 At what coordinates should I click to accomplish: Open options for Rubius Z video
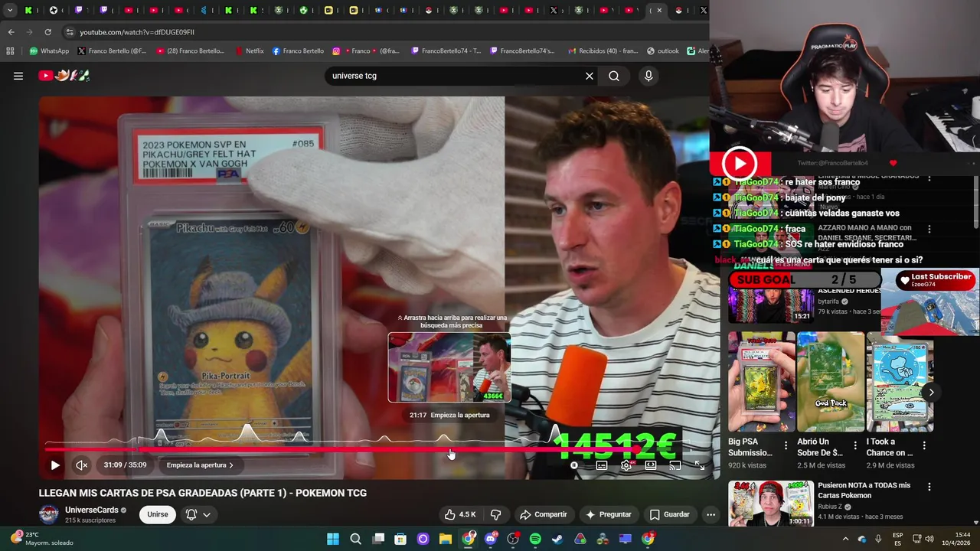click(x=929, y=487)
